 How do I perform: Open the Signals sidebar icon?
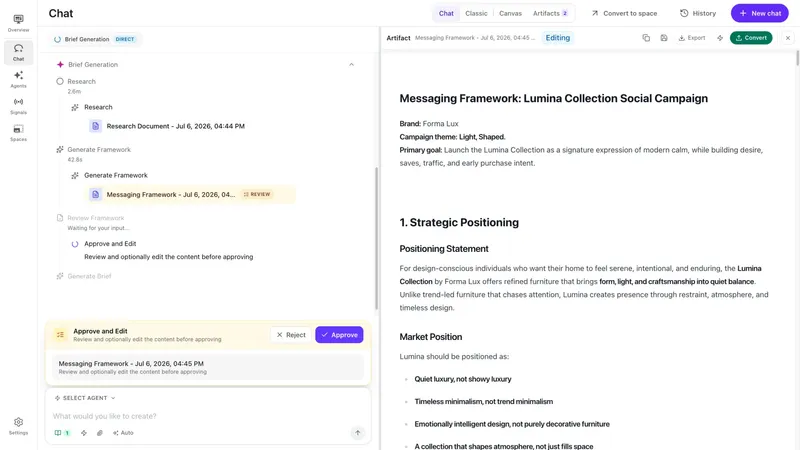pyautogui.click(x=18, y=106)
